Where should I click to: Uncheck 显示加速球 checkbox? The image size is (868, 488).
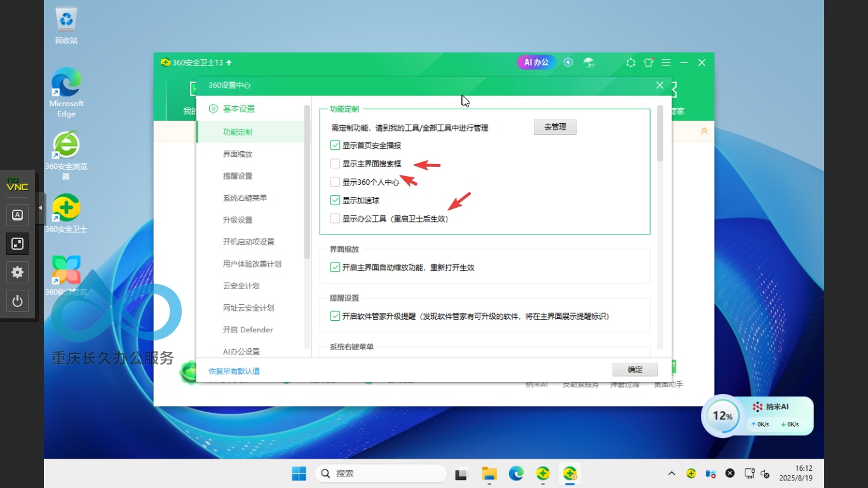pyautogui.click(x=336, y=200)
